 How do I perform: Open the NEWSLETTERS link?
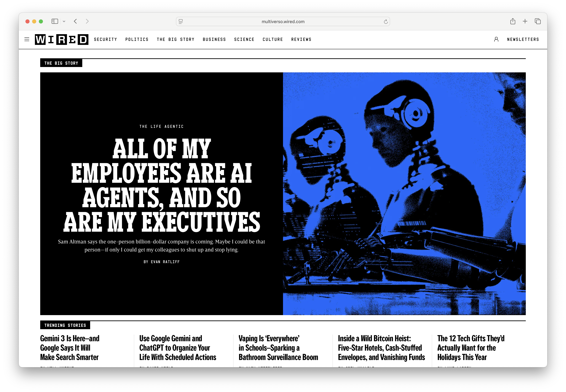(523, 39)
